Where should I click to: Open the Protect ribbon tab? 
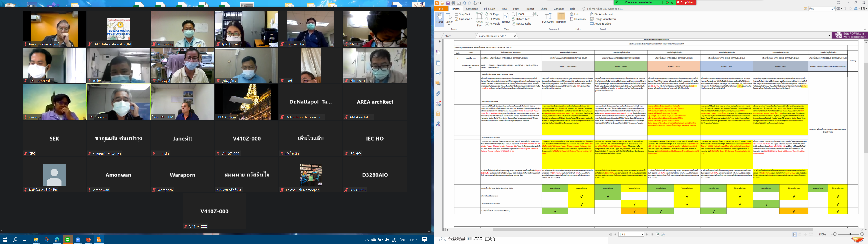[x=530, y=9]
